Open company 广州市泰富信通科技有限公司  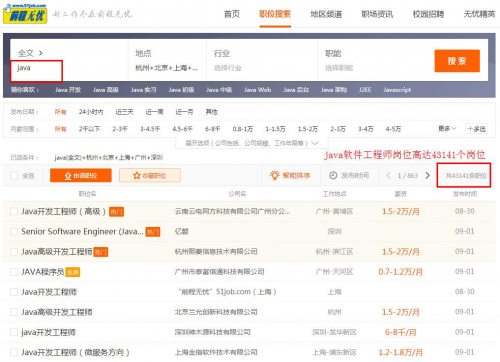219,272
